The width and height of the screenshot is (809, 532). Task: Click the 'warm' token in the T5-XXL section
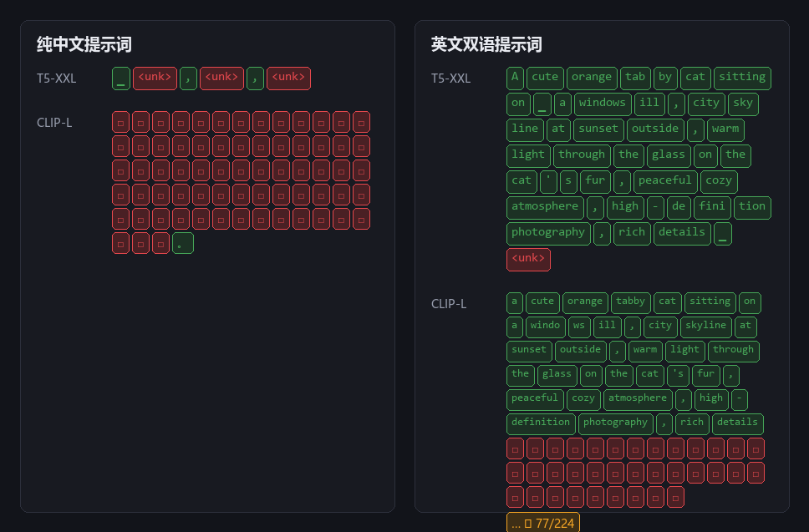tap(725, 130)
